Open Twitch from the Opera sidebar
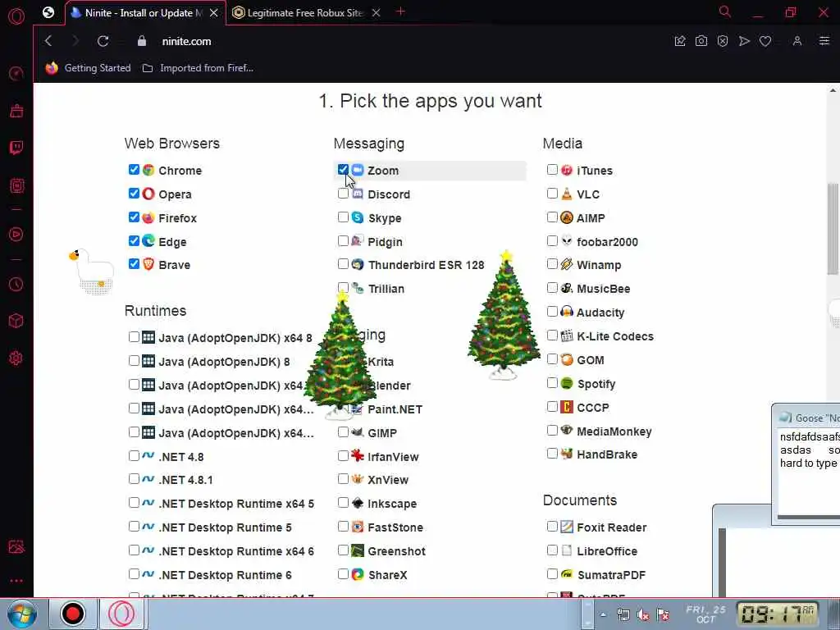Screen dimensions: 840x630 (x=16, y=148)
